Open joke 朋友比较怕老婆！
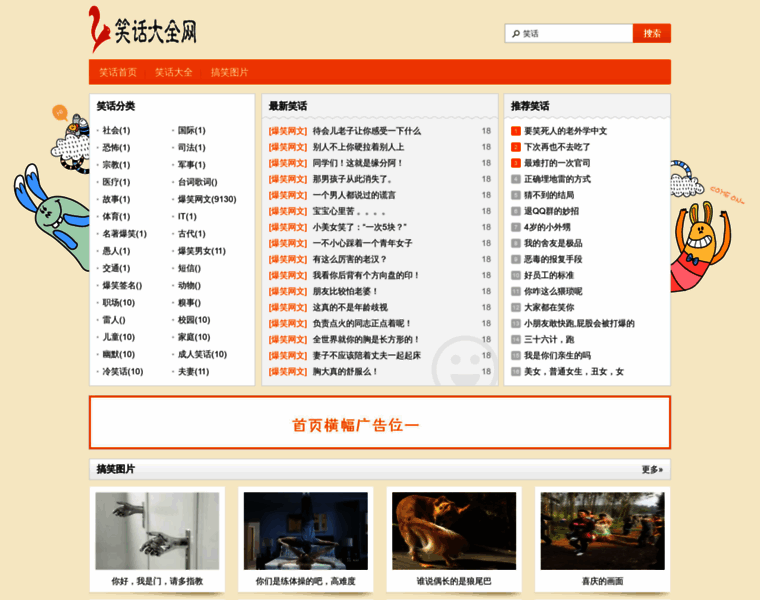The width and height of the screenshot is (760, 600). tap(345, 291)
